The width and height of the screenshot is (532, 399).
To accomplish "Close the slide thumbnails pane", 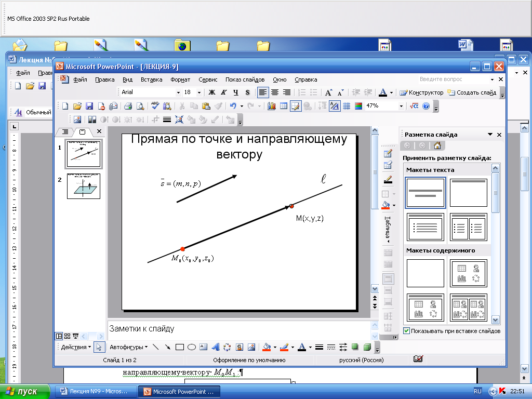I will point(99,131).
